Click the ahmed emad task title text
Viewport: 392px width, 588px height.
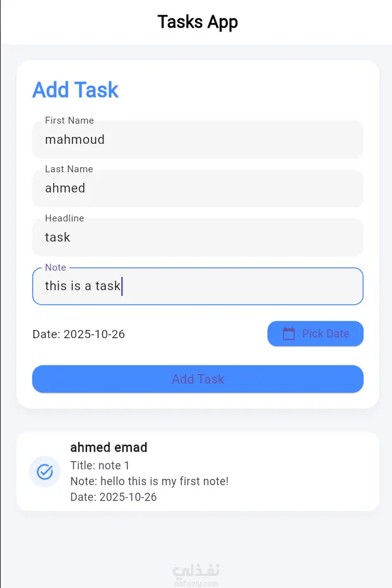coord(109,447)
